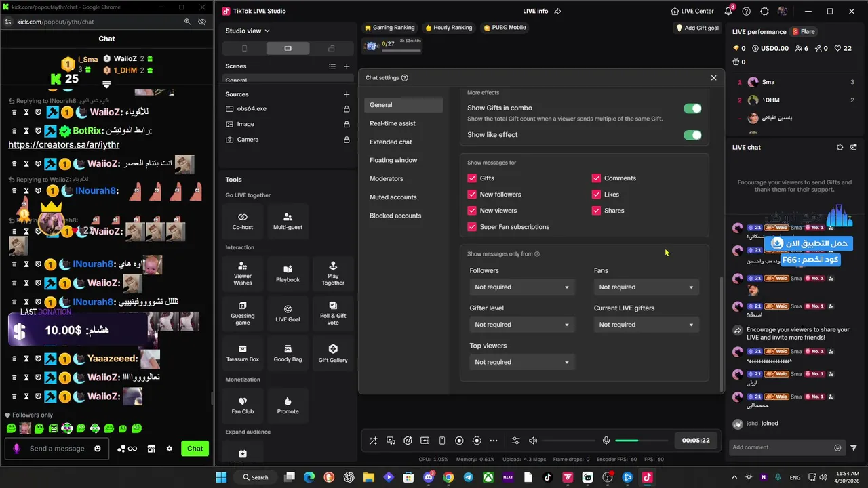Image resolution: width=868 pixels, height=488 pixels.
Task: Open Floating window settings
Action: point(403,160)
